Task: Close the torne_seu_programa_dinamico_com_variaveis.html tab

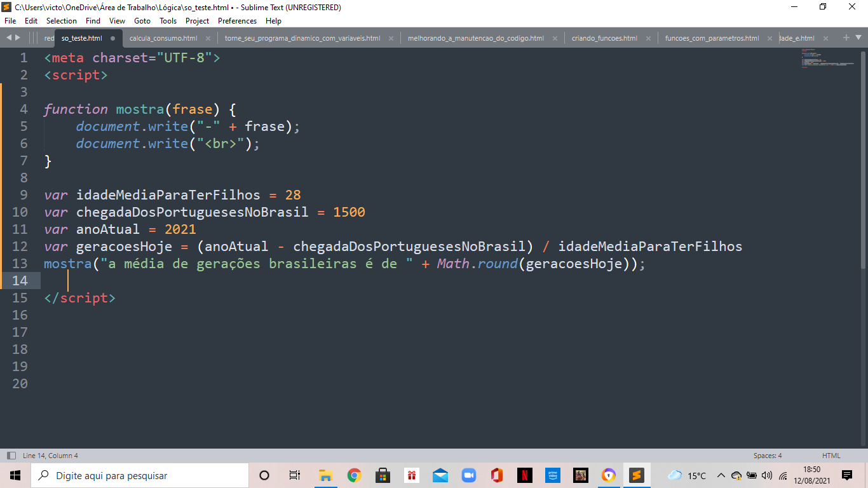Action: coord(391,38)
